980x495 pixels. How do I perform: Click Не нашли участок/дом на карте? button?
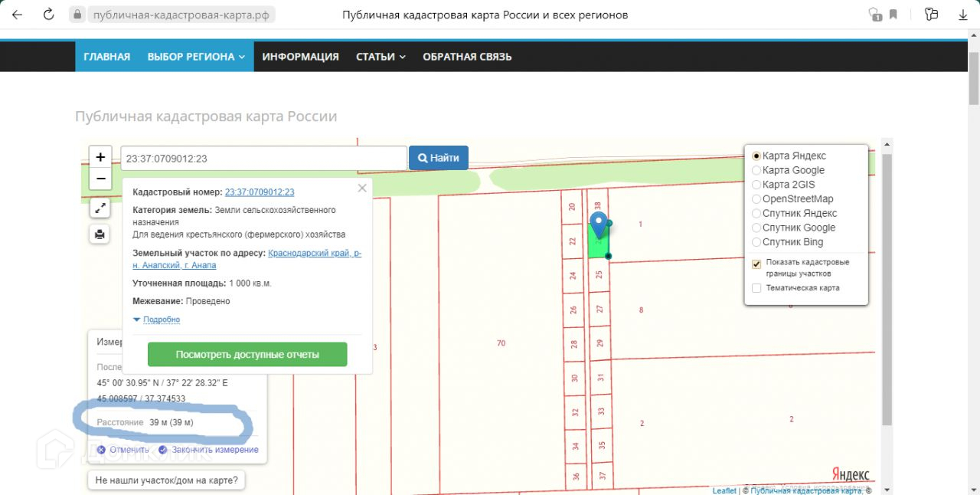coord(166,481)
